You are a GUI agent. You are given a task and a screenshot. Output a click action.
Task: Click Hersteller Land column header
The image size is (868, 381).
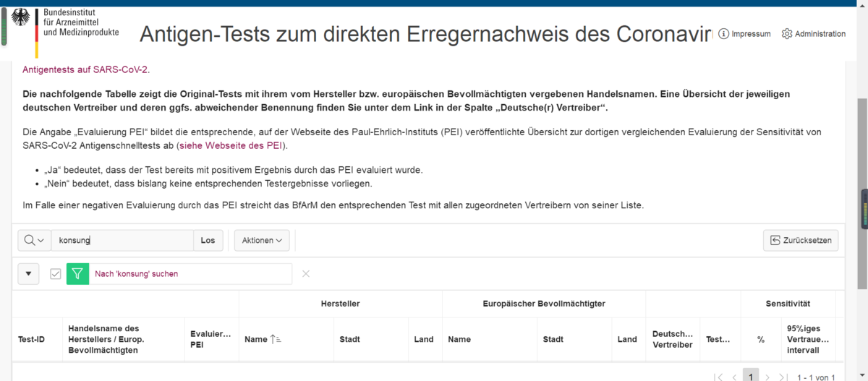click(424, 339)
